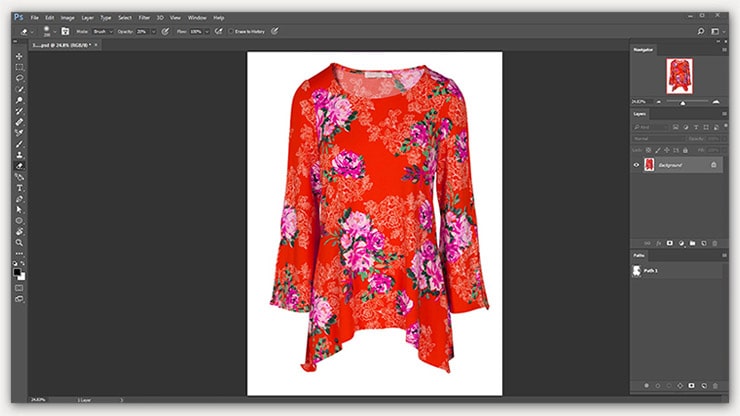
Task: Click the Opacity value field showing 20%
Action: tap(143, 32)
